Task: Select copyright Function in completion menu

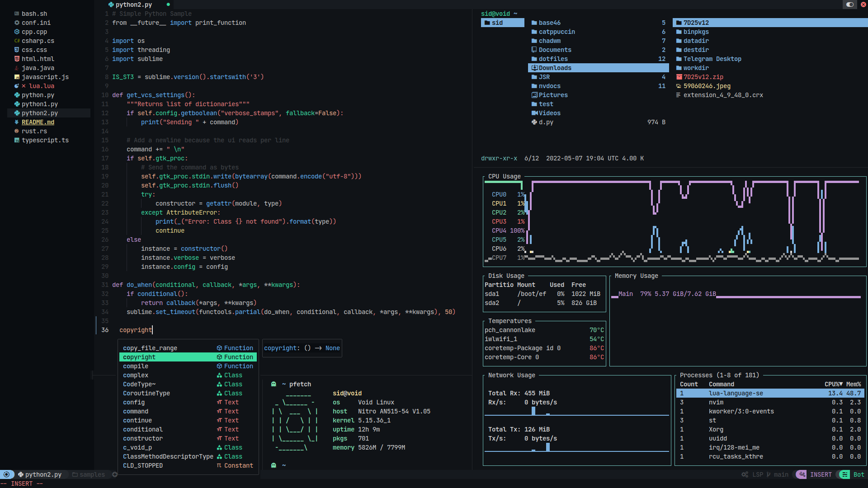Action: pyautogui.click(x=188, y=357)
